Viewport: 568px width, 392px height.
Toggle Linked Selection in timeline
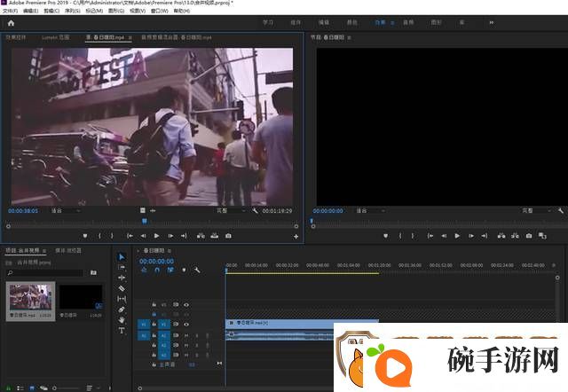pos(170,270)
